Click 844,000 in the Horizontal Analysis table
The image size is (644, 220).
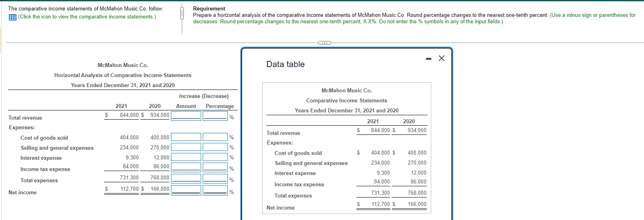129,115
